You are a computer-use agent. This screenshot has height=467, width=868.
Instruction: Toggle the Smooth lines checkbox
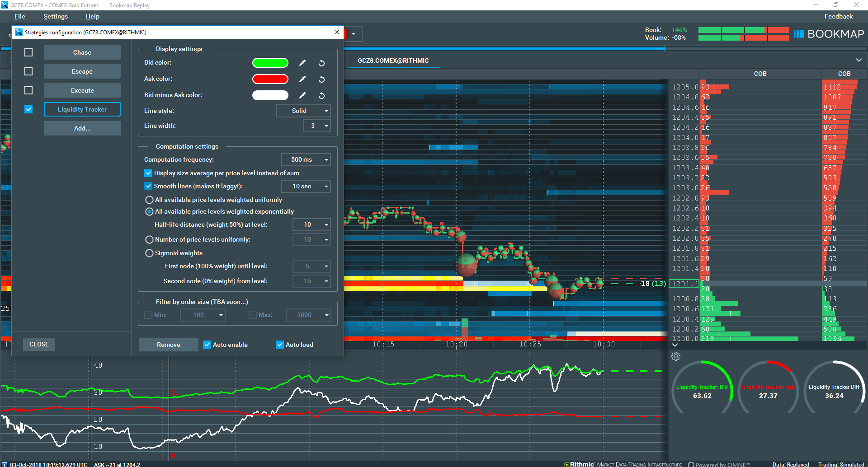pyautogui.click(x=148, y=186)
